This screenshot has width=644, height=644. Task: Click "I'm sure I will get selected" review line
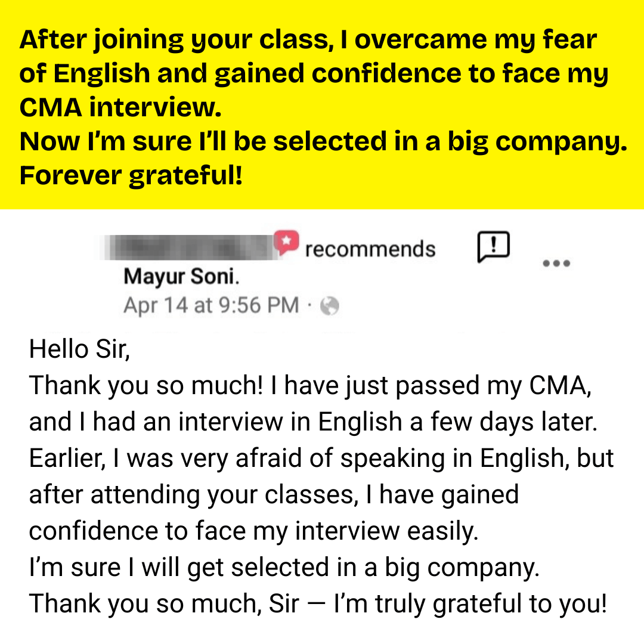(x=284, y=568)
